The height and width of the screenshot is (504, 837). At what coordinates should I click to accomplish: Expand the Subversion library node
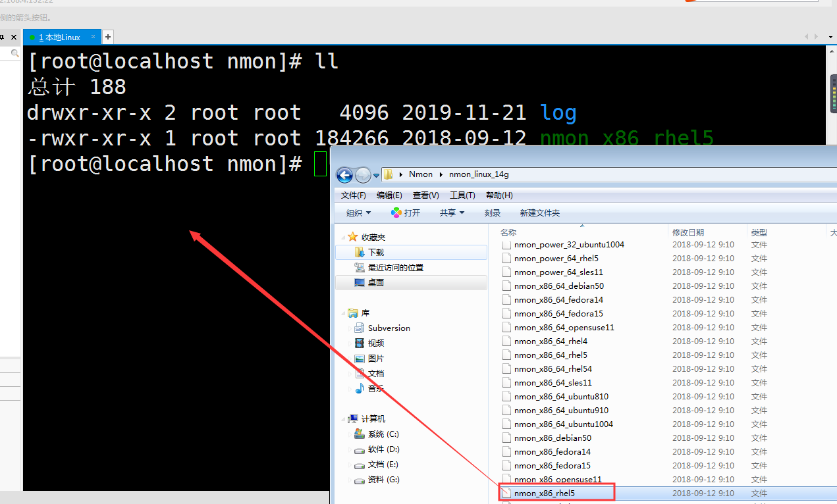click(x=348, y=328)
